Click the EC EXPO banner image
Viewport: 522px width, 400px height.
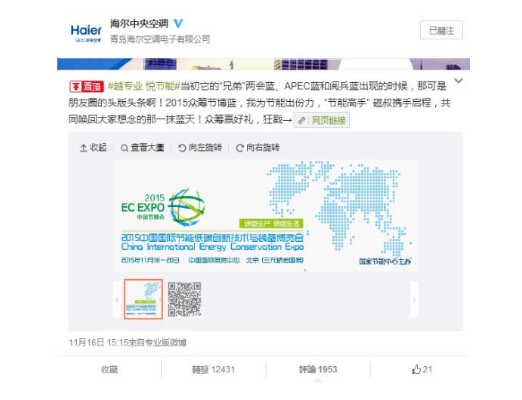266,216
